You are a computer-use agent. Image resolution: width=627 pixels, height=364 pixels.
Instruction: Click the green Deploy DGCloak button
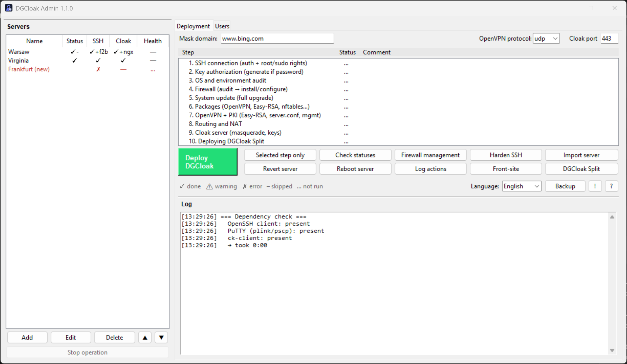(208, 162)
